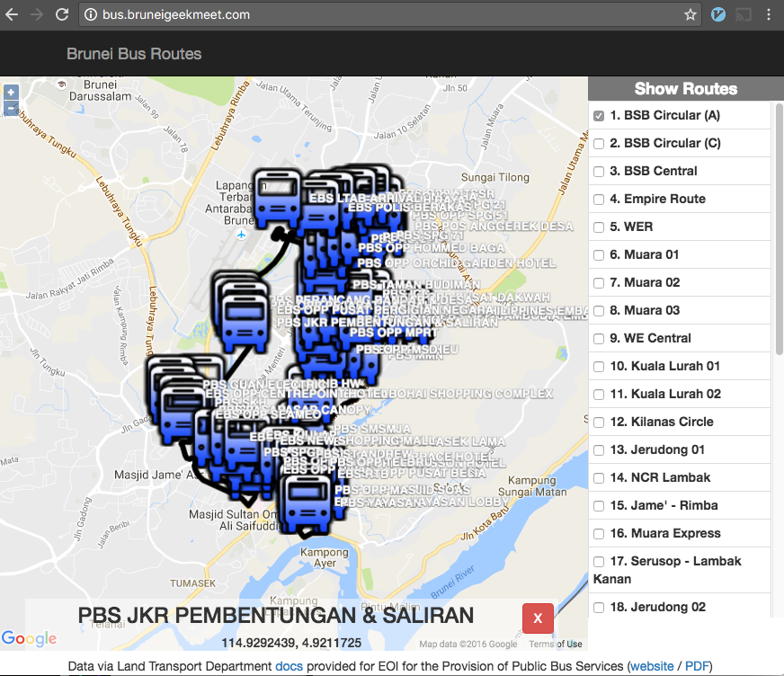This screenshot has width=784, height=676.
Task: Zoom out using the map's minus icon
Action: coord(11,109)
